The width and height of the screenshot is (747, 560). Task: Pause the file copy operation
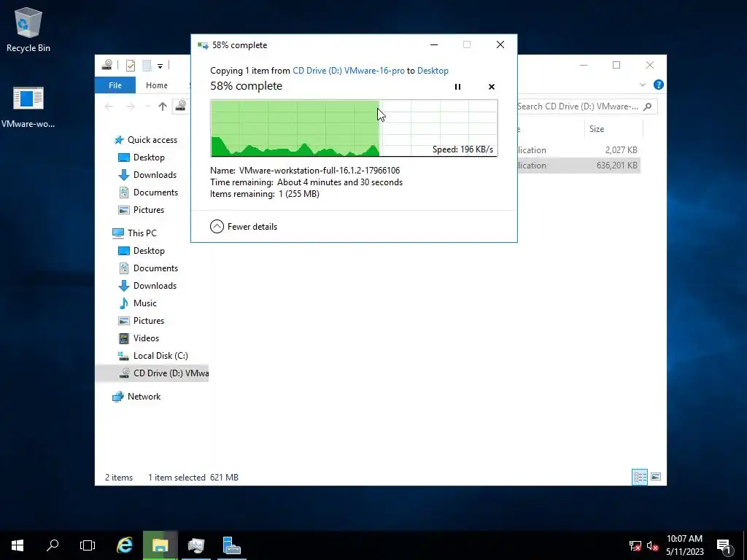pos(457,87)
